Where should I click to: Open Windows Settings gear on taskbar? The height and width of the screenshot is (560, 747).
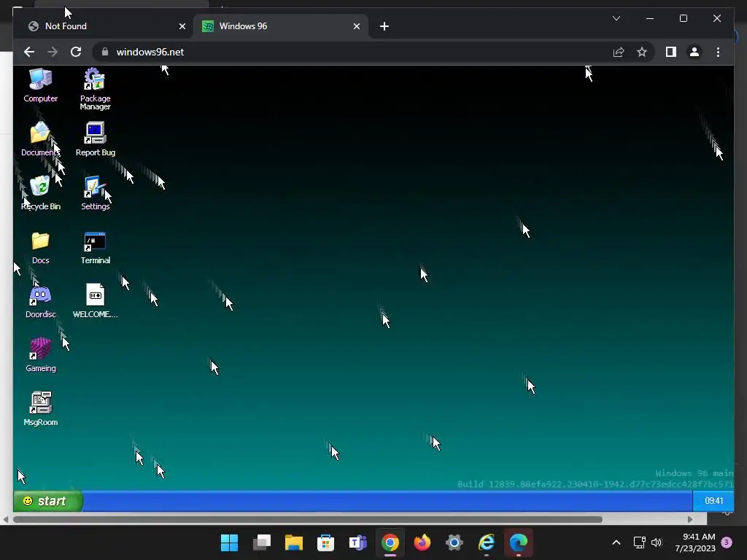click(x=454, y=542)
